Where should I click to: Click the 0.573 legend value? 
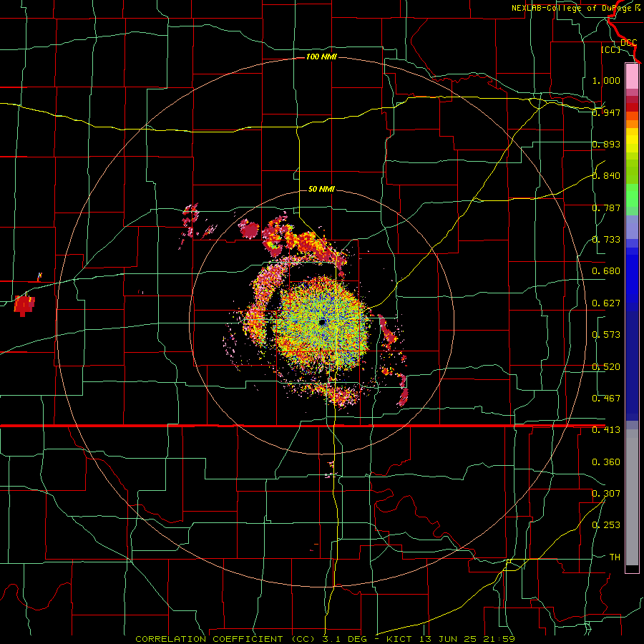pyautogui.click(x=606, y=335)
